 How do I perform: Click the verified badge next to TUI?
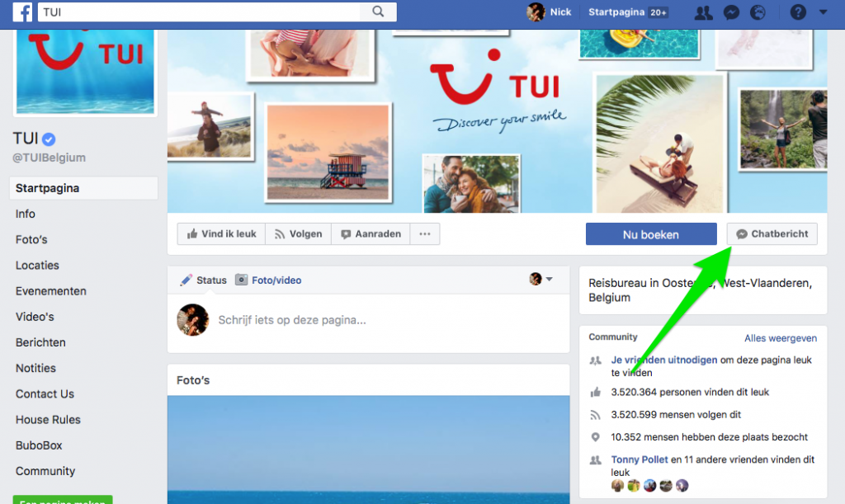point(49,139)
